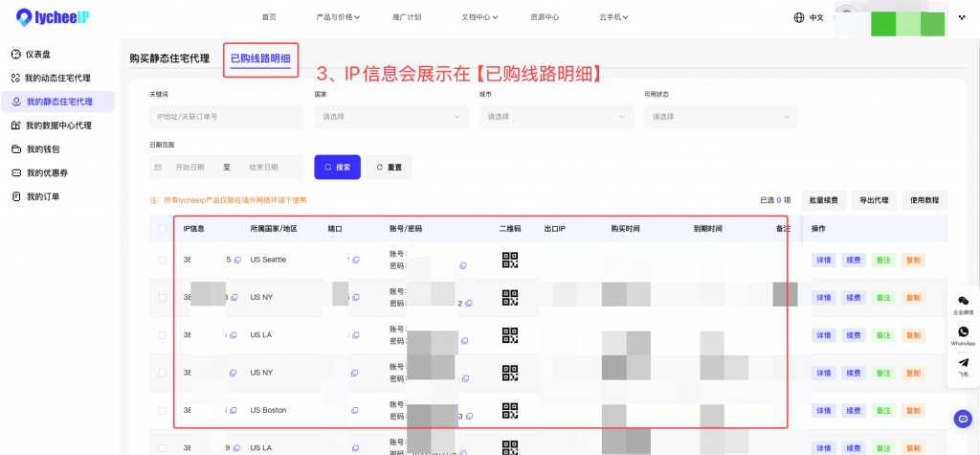980x455 pixels.
Task: Open the 国家 country dropdown
Action: click(x=390, y=117)
